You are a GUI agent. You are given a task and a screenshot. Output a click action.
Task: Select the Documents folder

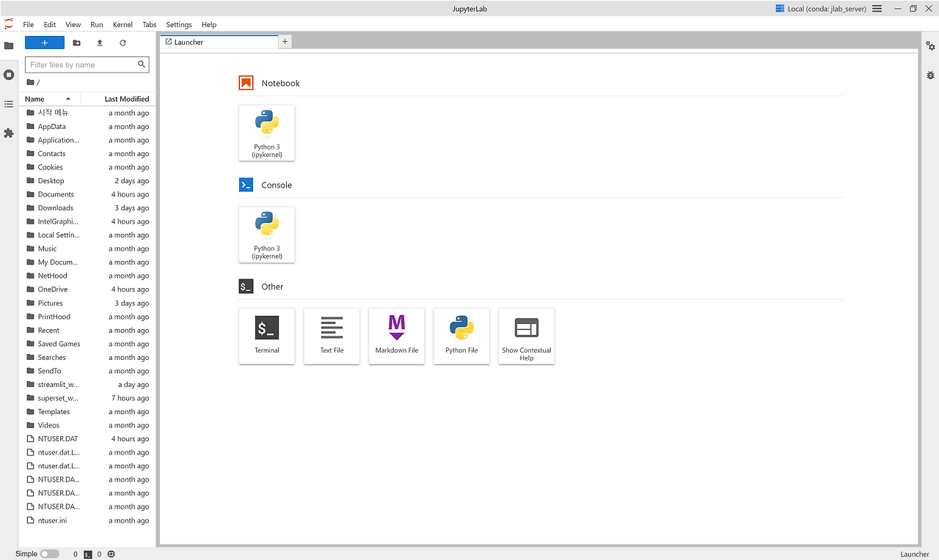click(x=87, y=194)
